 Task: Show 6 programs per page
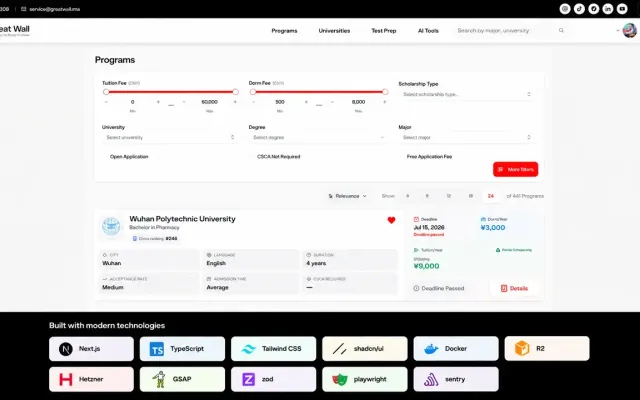[x=407, y=196]
